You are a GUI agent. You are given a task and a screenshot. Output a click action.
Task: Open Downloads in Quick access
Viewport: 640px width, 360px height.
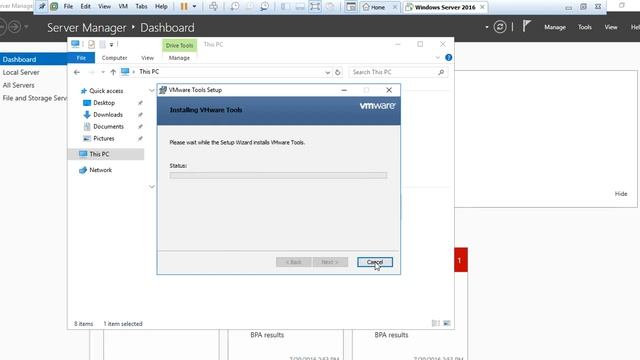pos(108,115)
